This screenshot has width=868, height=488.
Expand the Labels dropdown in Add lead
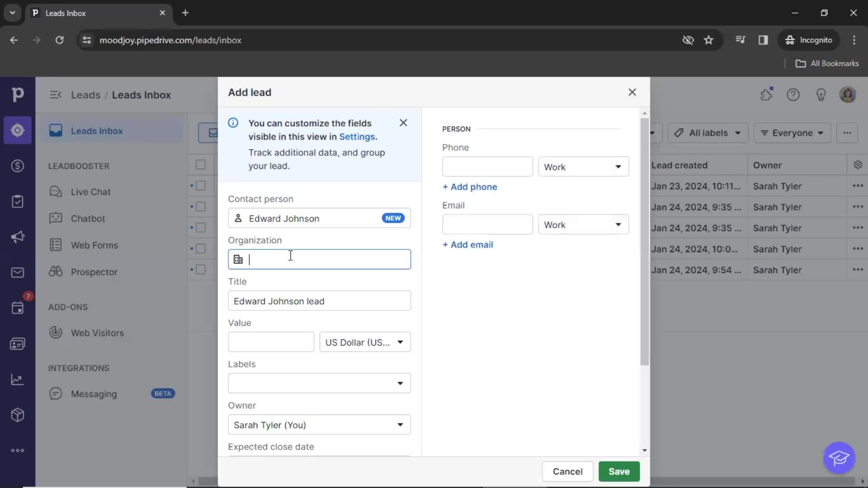tap(400, 383)
